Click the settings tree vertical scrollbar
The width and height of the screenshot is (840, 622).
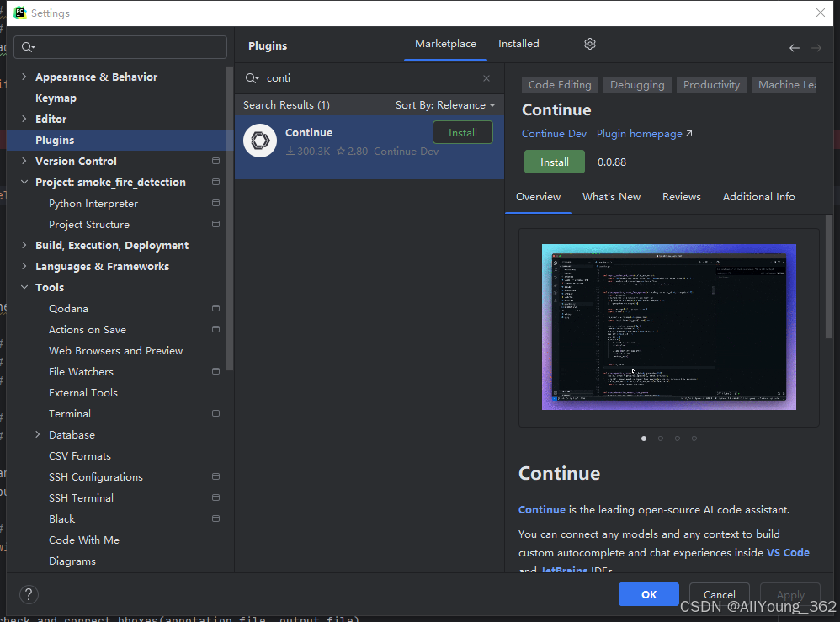pyautogui.click(x=230, y=219)
